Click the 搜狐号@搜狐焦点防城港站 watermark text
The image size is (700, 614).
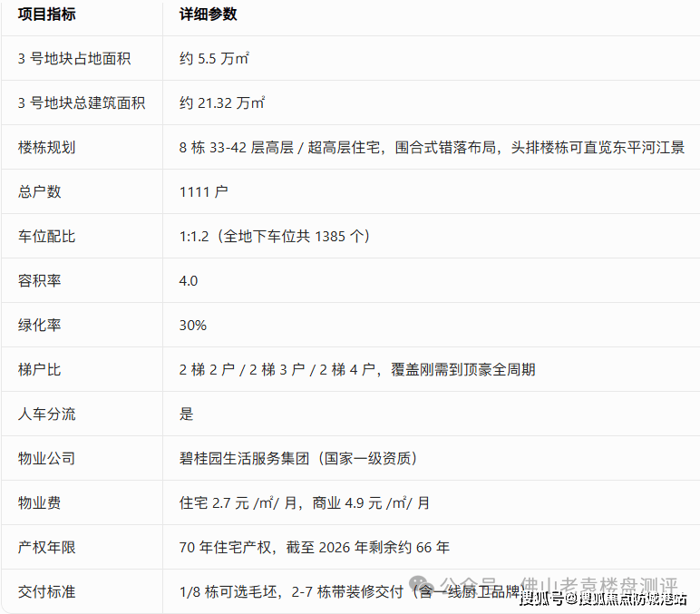pos(602,599)
